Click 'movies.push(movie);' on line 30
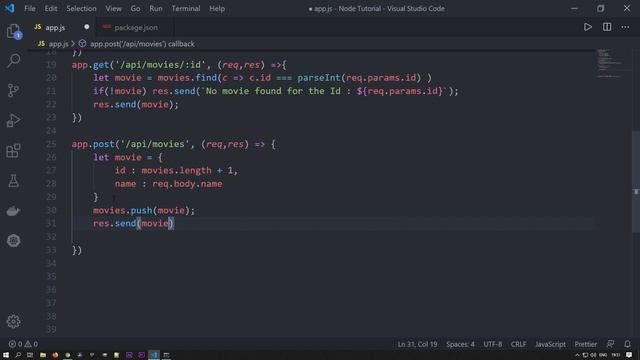 point(144,210)
